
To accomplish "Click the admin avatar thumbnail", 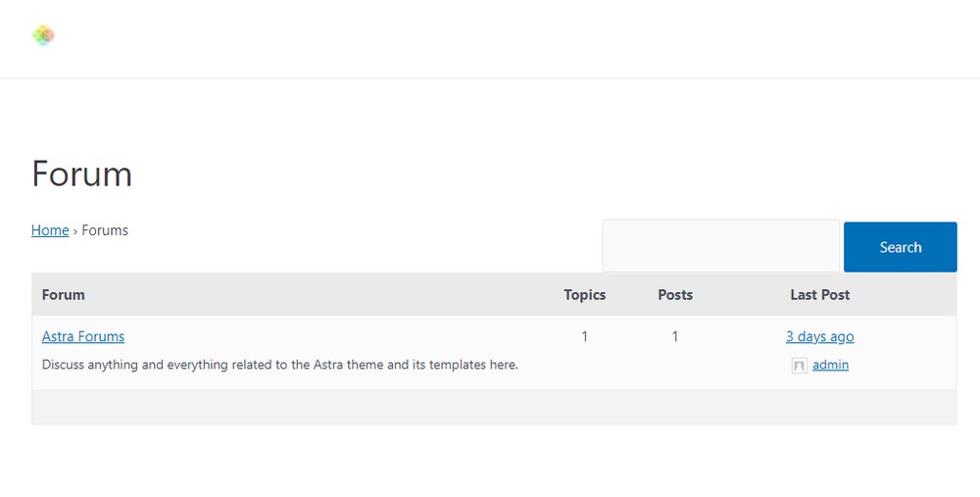I will pos(800,366).
